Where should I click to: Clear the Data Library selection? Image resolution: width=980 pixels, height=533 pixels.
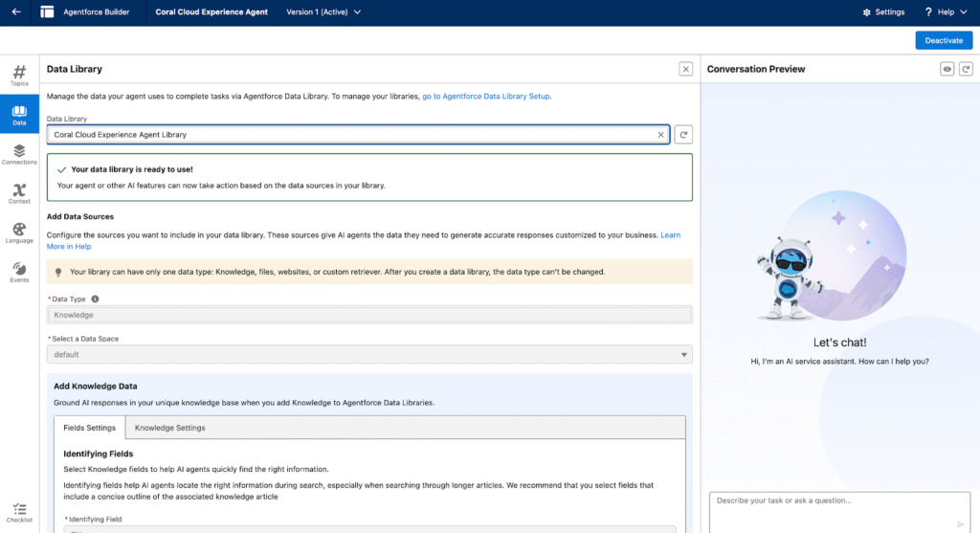tap(660, 135)
